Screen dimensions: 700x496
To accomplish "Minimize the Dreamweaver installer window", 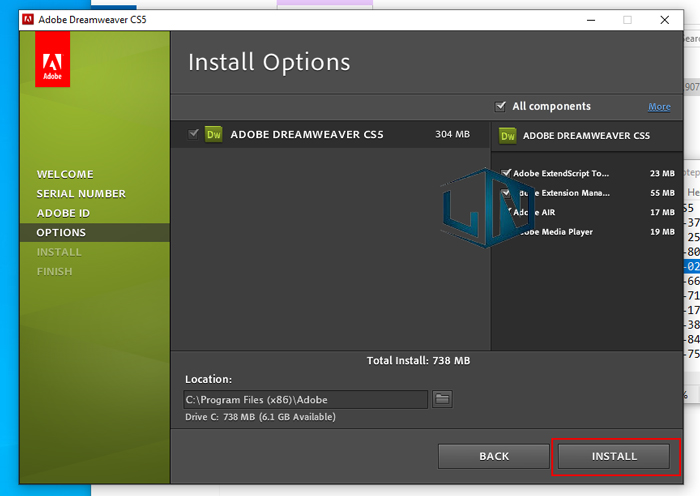I will (x=591, y=20).
